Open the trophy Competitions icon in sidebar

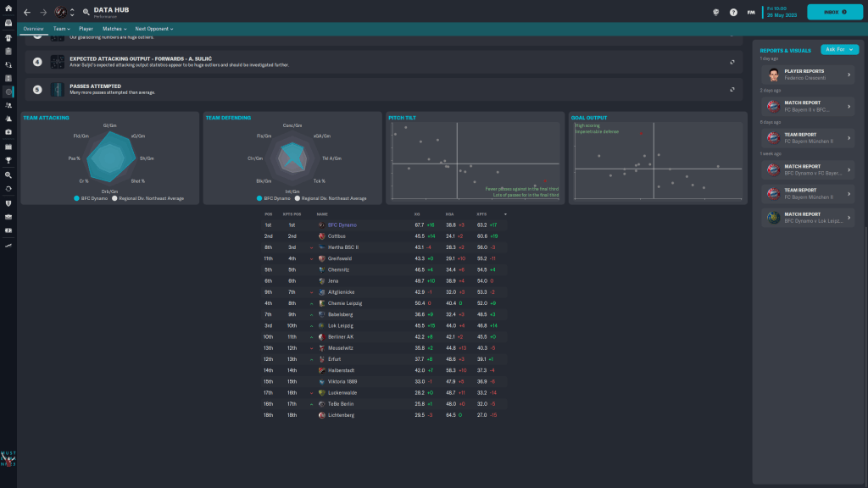click(8, 160)
